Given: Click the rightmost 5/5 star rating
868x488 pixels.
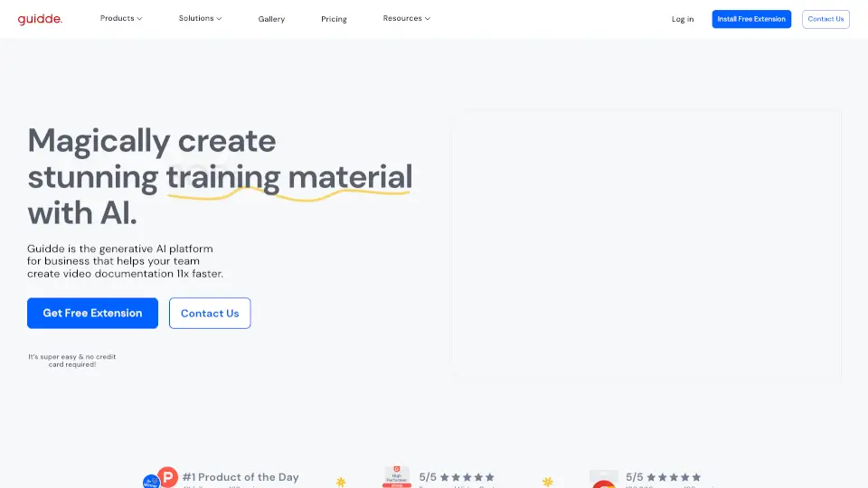Looking at the screenshot, I should [x=663, y=477].
